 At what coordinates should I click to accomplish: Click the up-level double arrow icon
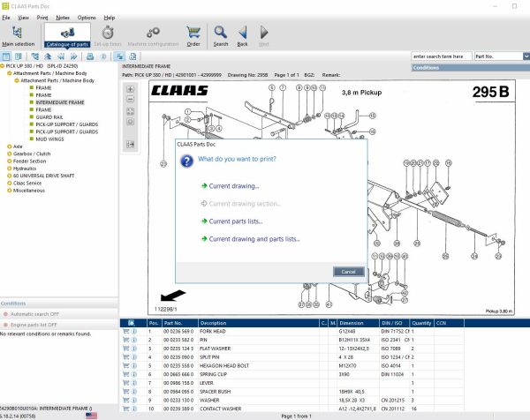coord(48,56)
